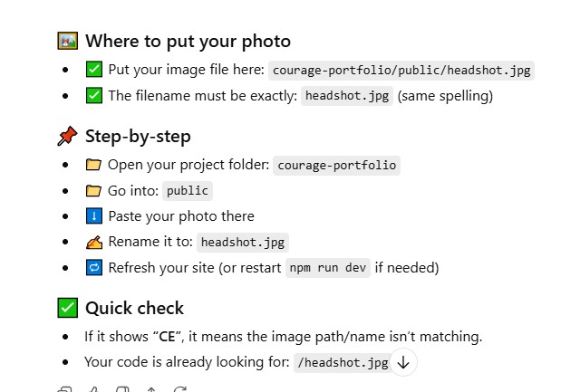Click the picture icon beside the photo heading
The height and width of the screenshot is (392, 580).
[67, 41]
